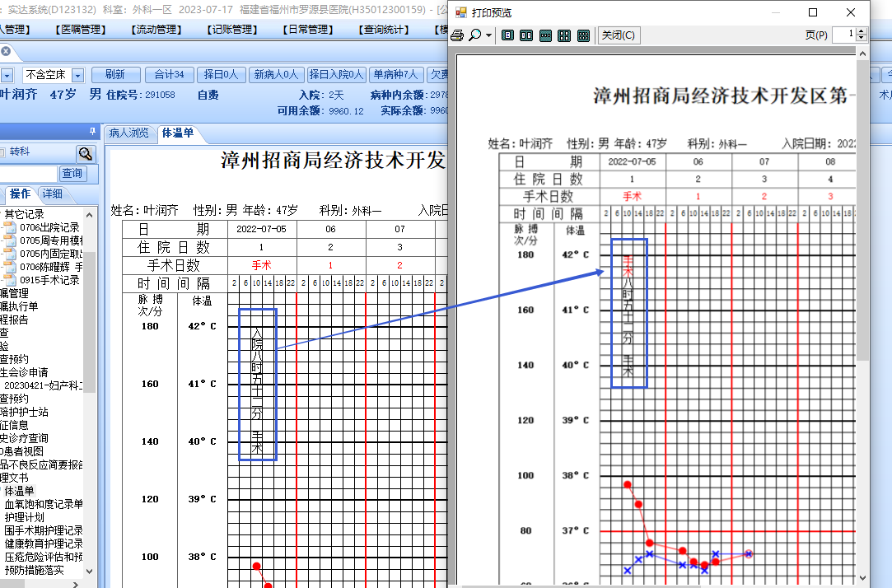
Task: Select four-page layout in print preview
Action: point(563,35)
